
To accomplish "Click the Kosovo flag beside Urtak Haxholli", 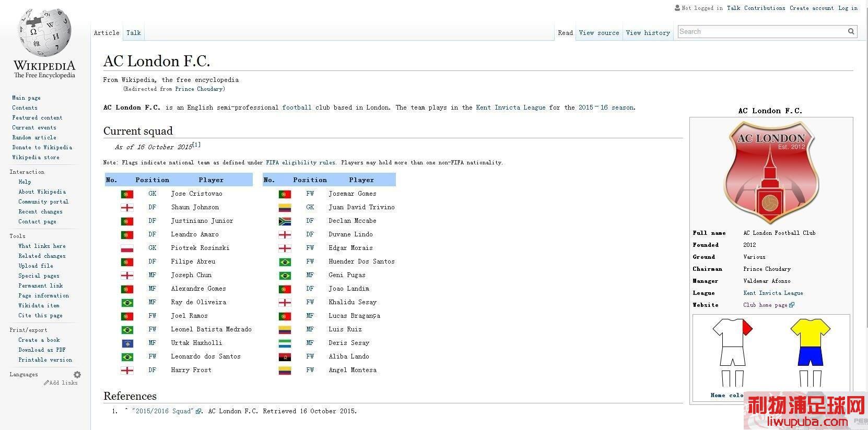I will (x=127, y=343).
